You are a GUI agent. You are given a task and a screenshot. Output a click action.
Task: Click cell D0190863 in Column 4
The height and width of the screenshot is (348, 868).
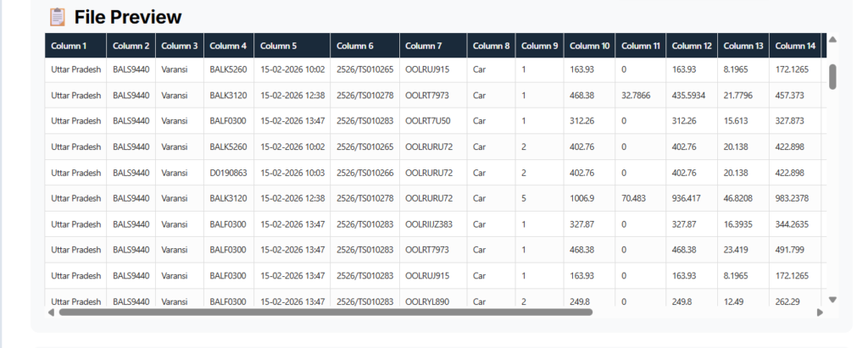click(x=228, y=173)
